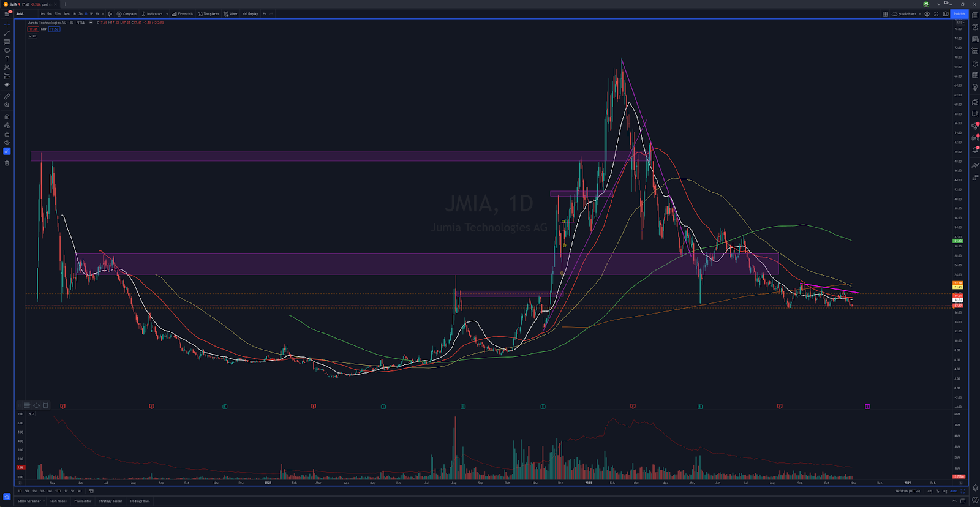Image resolution: width=980 pixels, height=507 pixels.
Task: Create an Alert from the toolbar
Action: pyautogui.click(x=230, y=13)
